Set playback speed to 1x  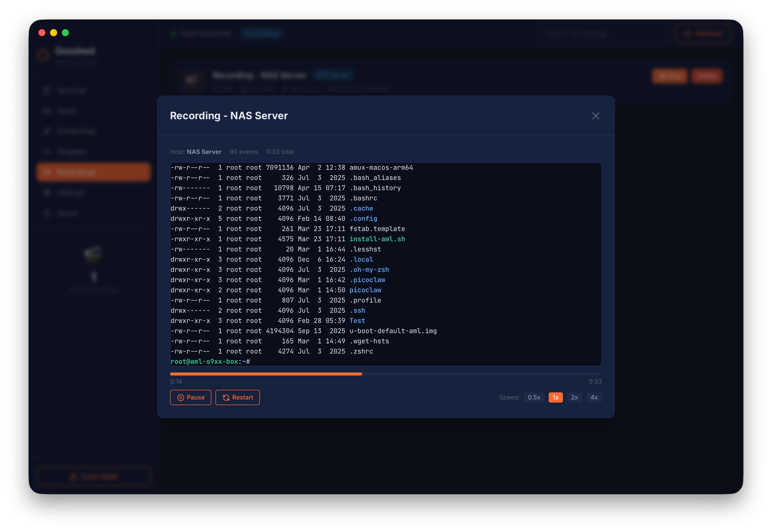pyautogui.click(x=555, y=397)
